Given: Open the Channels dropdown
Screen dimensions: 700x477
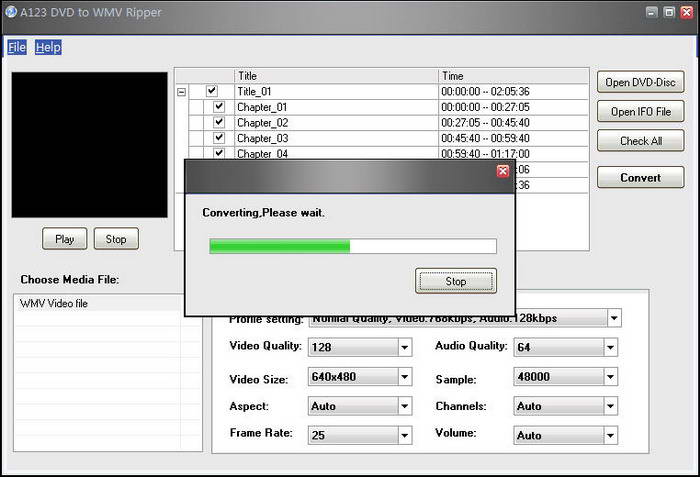Looking at the screenshot, I should tap(610, 406).
